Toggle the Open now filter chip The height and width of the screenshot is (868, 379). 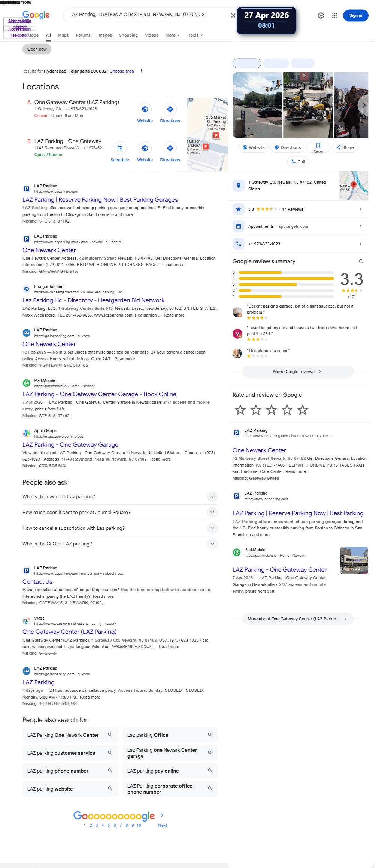tap(37, 49)
